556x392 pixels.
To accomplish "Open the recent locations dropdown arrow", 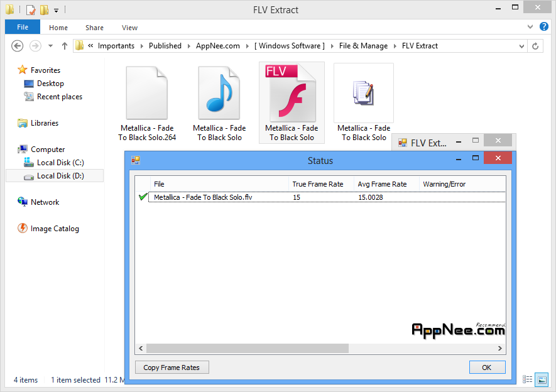I will [50, 46].
